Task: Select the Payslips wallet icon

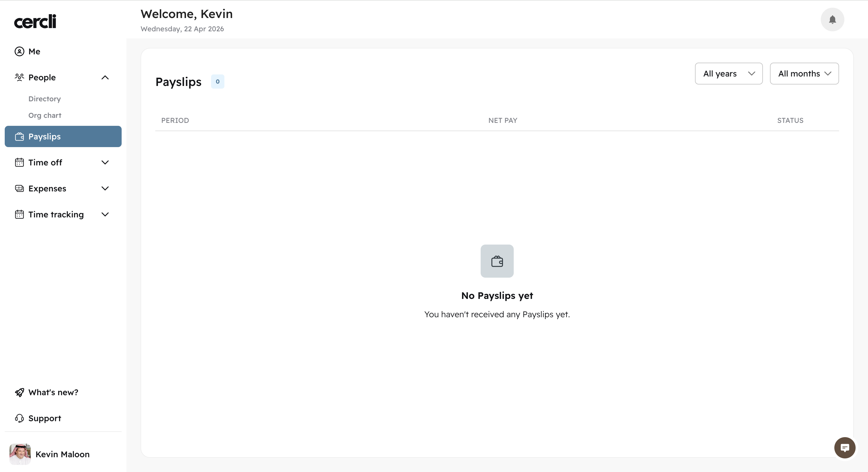Action: coord(19,136)
